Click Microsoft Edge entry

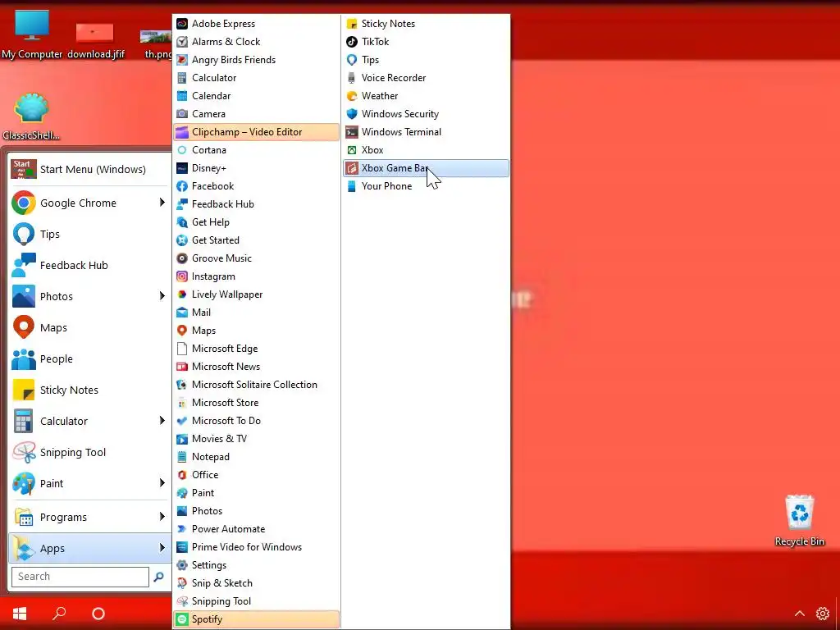coord(256,349)
